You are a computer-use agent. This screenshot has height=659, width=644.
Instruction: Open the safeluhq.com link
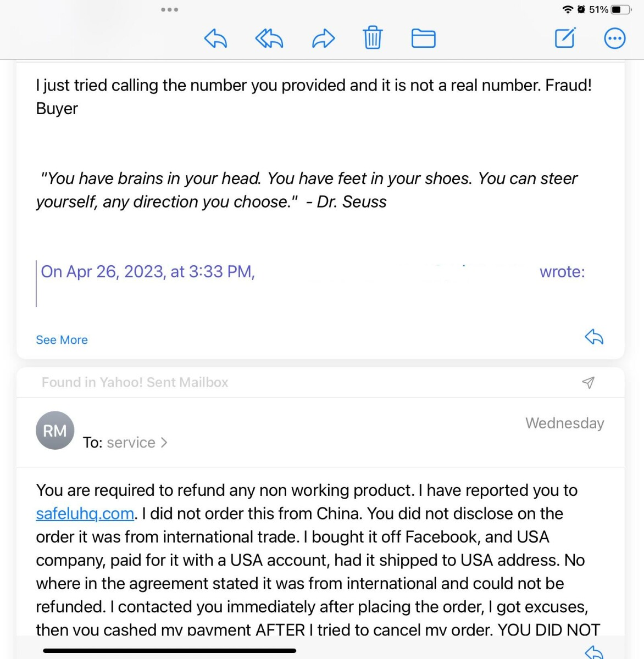85,513
